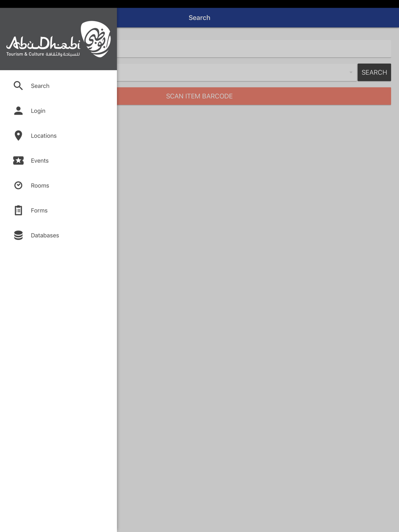Open Forms from the side menu
This screenshot has width=399, height=532.
tap(59, 210)
